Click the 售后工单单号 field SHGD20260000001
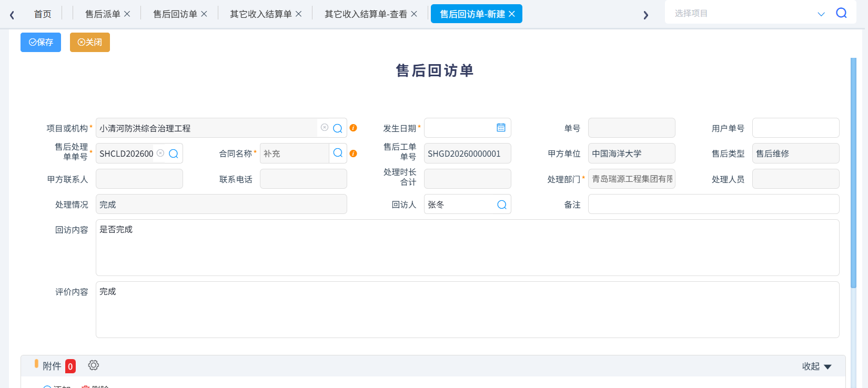The height and width of the screenshot is (388, 868). pyautogui.click(x=467, y=154)
